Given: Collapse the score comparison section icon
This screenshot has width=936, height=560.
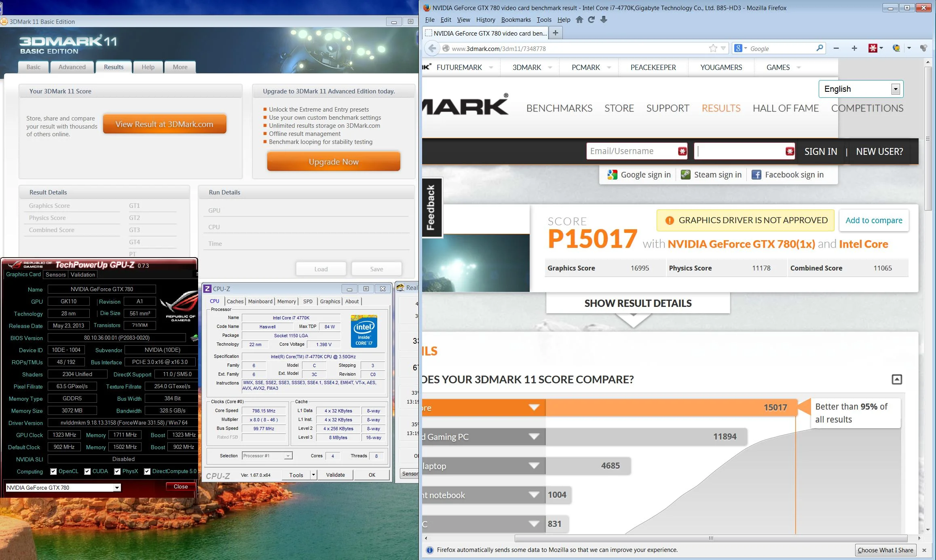Looking at the screenshot, I should coord(897,379).
